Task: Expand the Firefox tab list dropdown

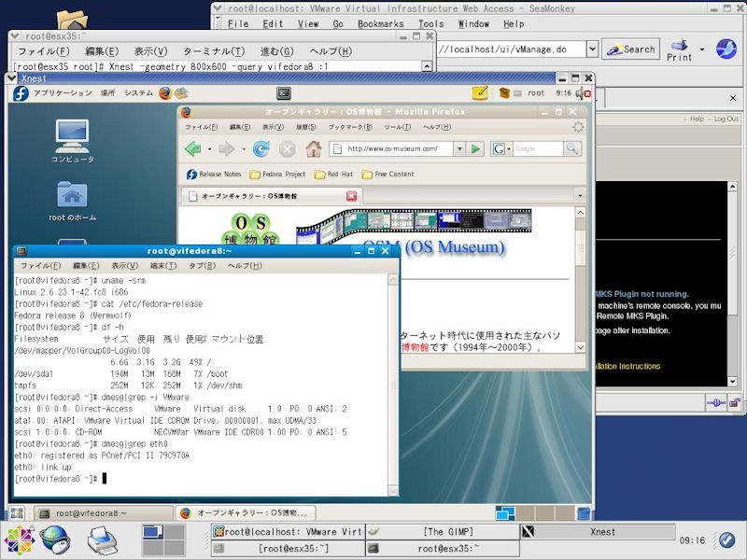Action: click(x=580, y=196)
